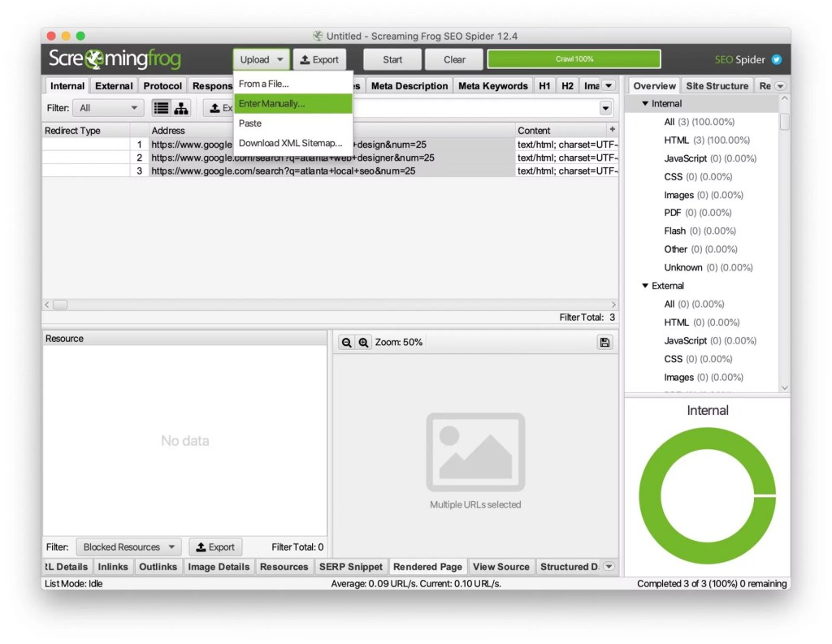This screenshot has height=644, width=832.
Task: Open the Image Details tab
Action: (x=219, y=567)
